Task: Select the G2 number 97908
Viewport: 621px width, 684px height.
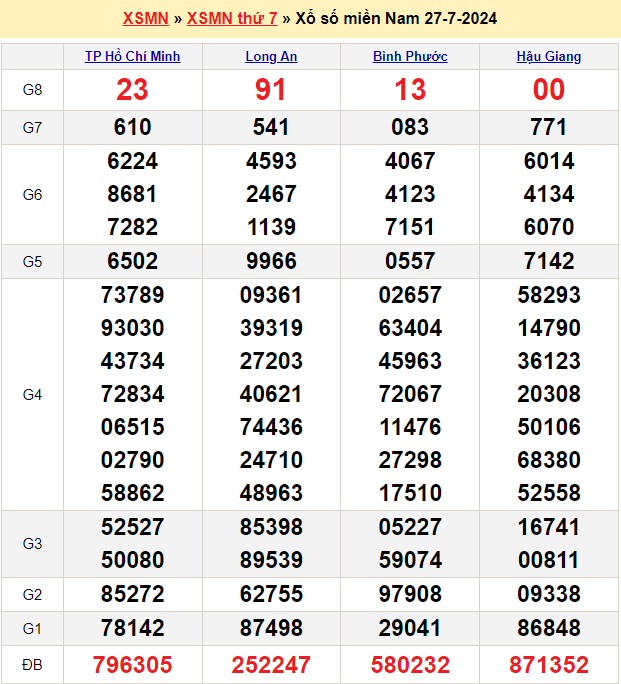Action: click(x=410, y=594)
